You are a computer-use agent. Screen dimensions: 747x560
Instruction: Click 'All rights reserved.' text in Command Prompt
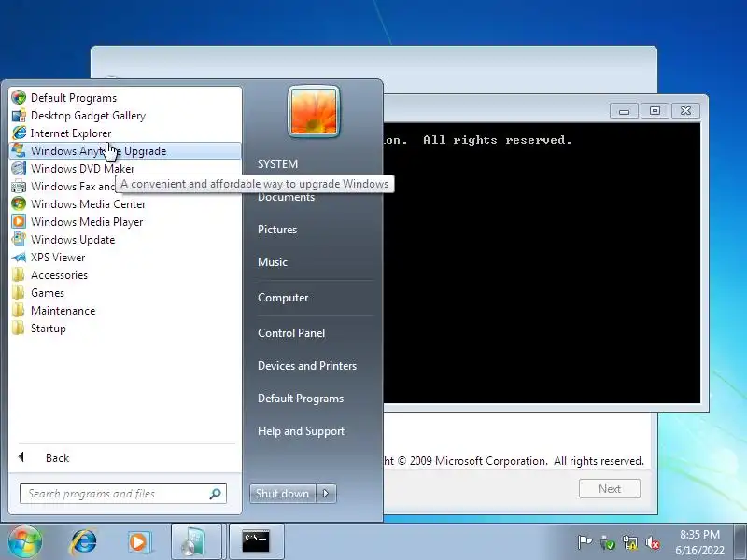coord(498,140)
